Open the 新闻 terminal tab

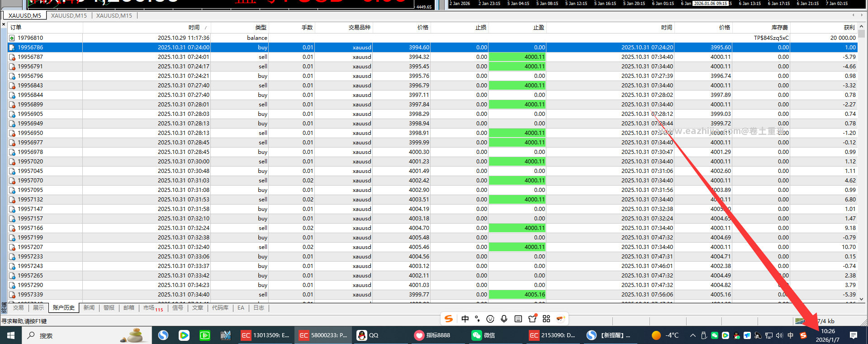89,308
